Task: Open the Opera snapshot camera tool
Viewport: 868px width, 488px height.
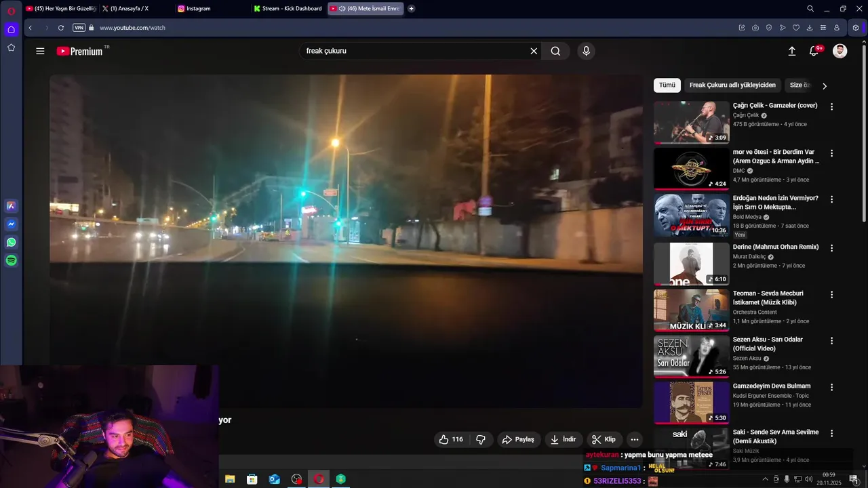Action: [755, 28]
